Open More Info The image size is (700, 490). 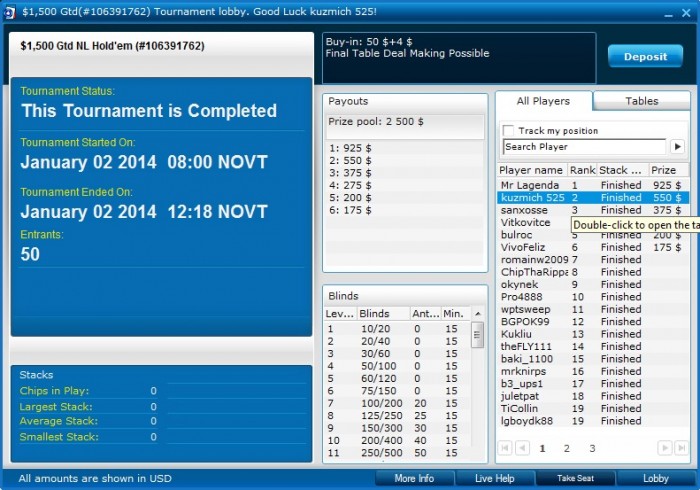tap(414, 478)
